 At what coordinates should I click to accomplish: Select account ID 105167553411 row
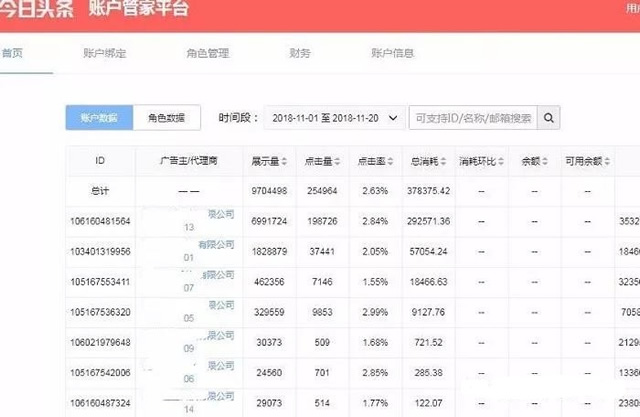pos(100,285)
